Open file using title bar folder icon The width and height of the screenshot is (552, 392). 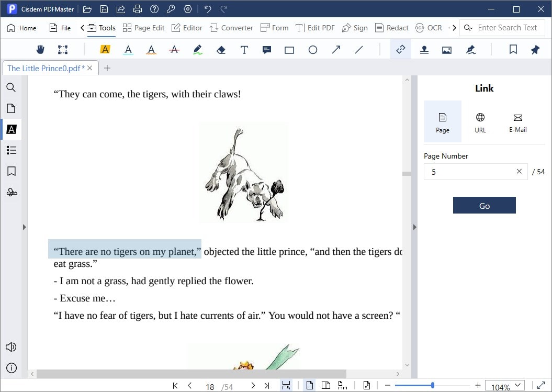(x=87, y=9)
